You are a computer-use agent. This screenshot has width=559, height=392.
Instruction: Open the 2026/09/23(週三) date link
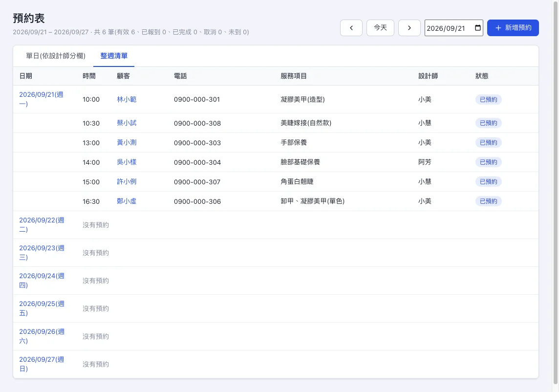[x=42, y=253]
